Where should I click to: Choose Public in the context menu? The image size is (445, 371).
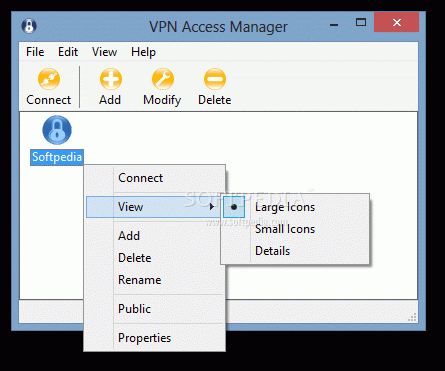click(x=154, y=309)
